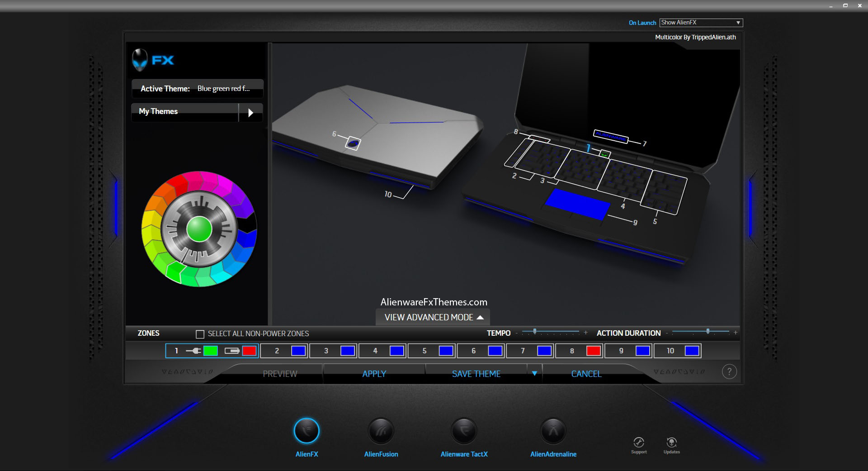Decrease tempo with the minus sign
This screenshot has height=471, width=868.
click(x=517, y=333)
